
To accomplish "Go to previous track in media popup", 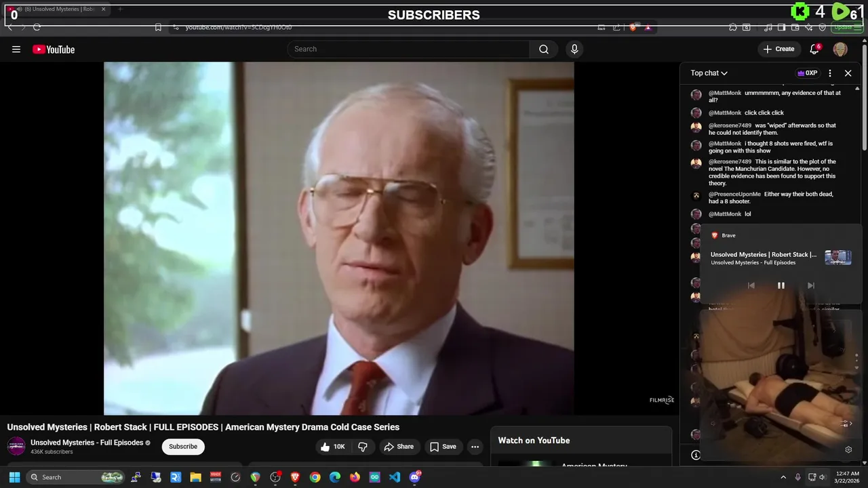I will [x=751, y=285].
